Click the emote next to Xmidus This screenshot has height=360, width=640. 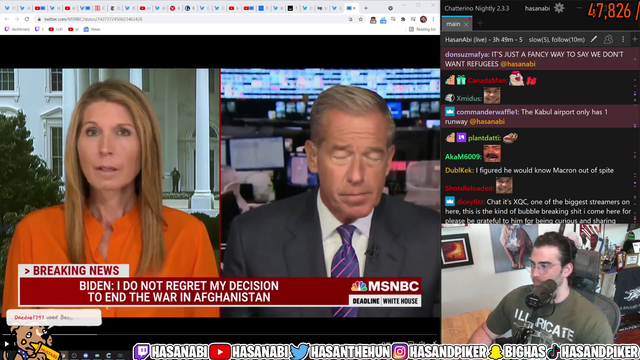492,96
